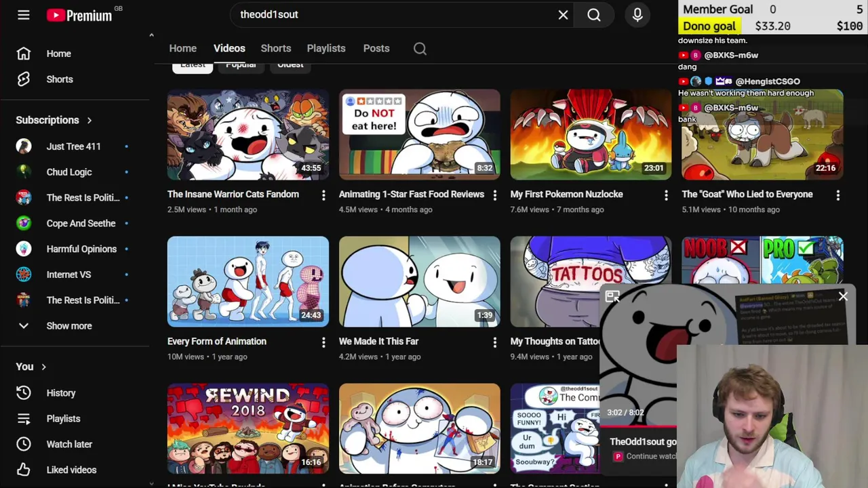Image resolution: width=868 pixels, height=488 pixels.
Task: Play the 1:39 We Made It thumbnail
Action: (420, 282)
